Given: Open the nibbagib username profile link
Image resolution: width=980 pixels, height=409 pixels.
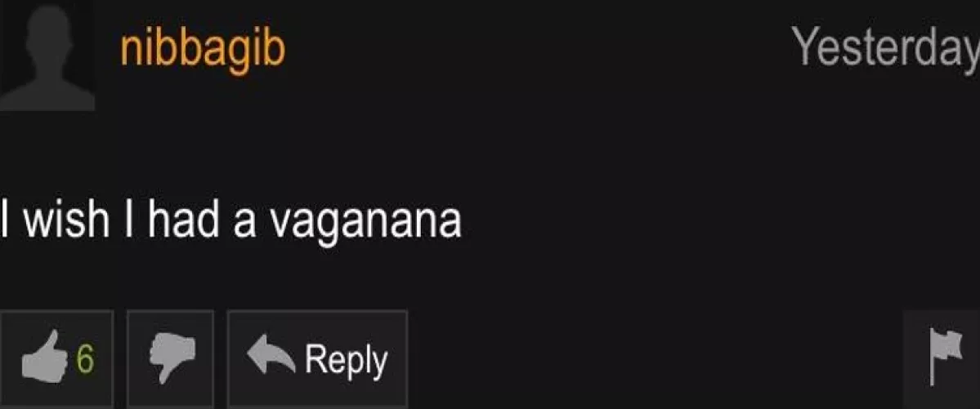Looking at the screenshot, I should tap(203, 51).
